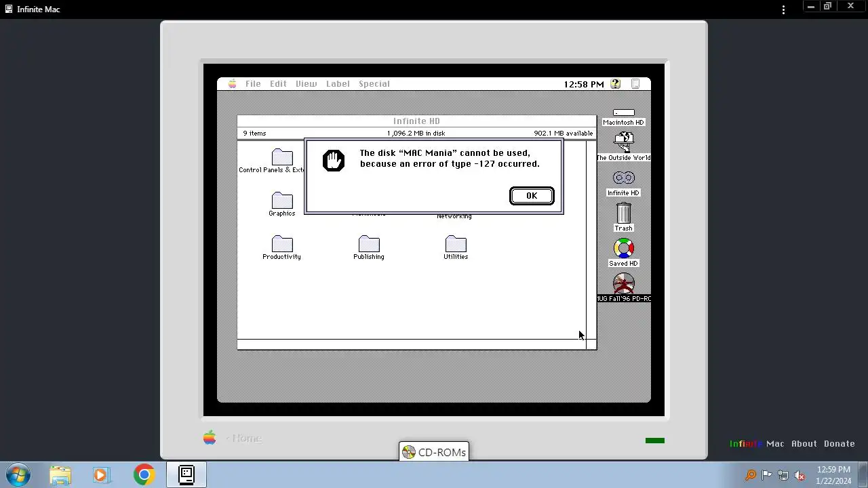The height and width of the screenshot is (488, 868).
Task: Click the Infinite Mac taskbar app icon
Action: tap(186, 475)
